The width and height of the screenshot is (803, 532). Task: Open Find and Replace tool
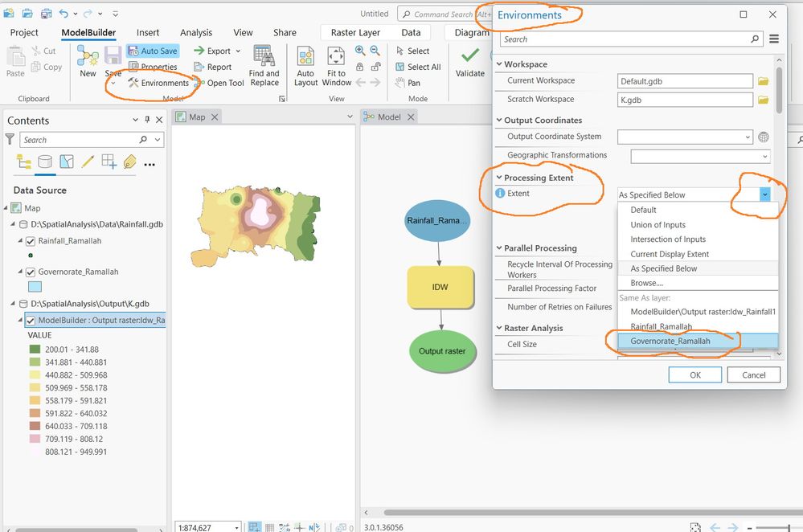click(x=264, y=66)
